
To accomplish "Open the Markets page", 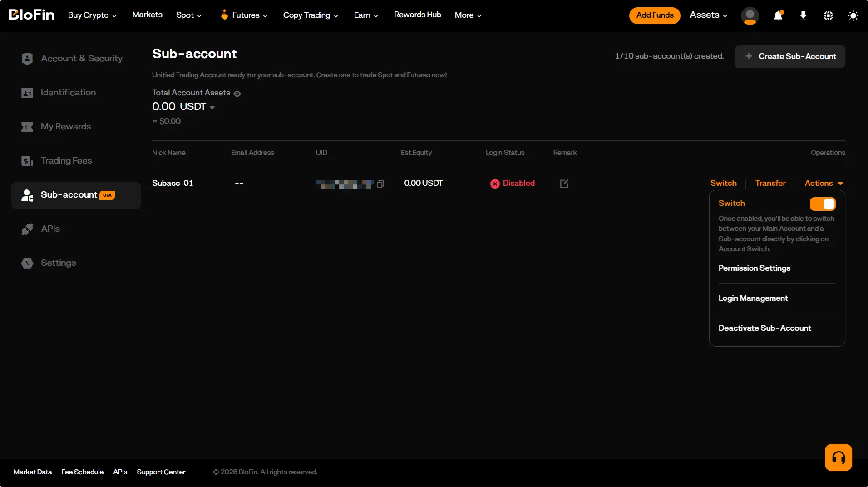I will click(147, 15).
